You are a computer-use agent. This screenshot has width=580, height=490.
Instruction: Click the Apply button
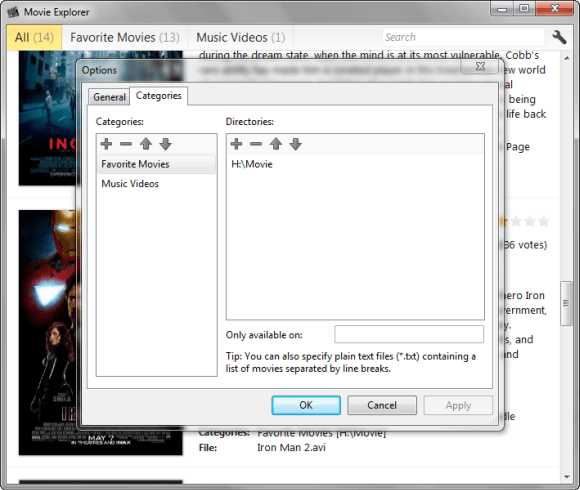(x=458, y=405)
